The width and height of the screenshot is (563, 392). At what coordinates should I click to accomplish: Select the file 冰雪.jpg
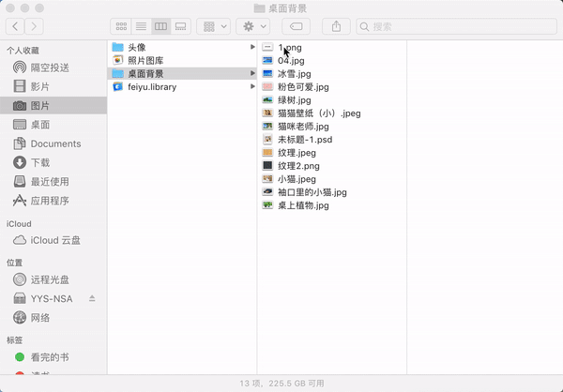pos(332,73)
